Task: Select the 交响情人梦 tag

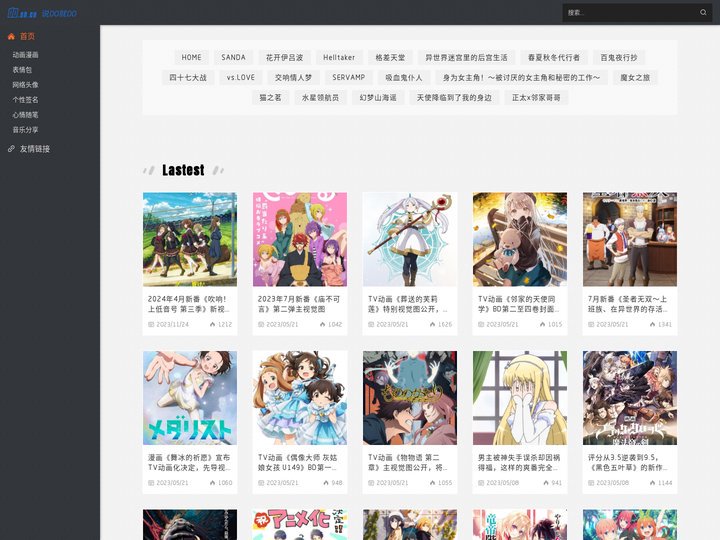Action: tap(293, 78)
